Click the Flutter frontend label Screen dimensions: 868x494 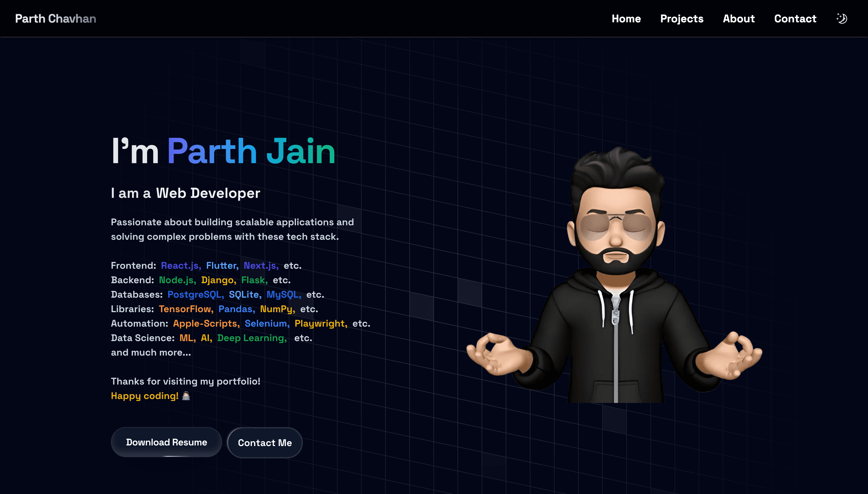(x=222, y=265)
